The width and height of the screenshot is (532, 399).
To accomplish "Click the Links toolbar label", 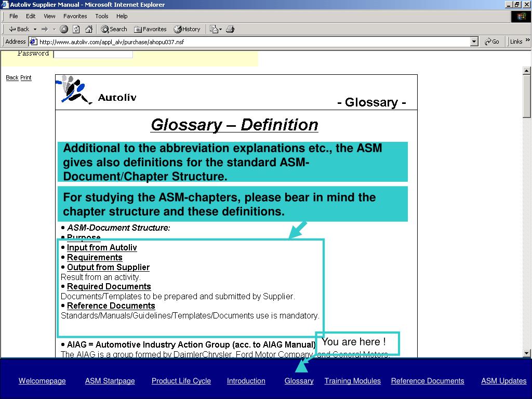I will click(x=516, y=42).
